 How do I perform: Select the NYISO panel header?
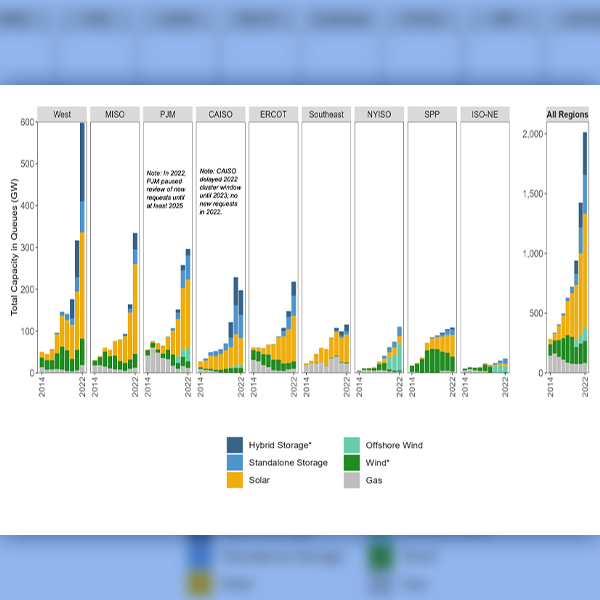tap(379, 114)
